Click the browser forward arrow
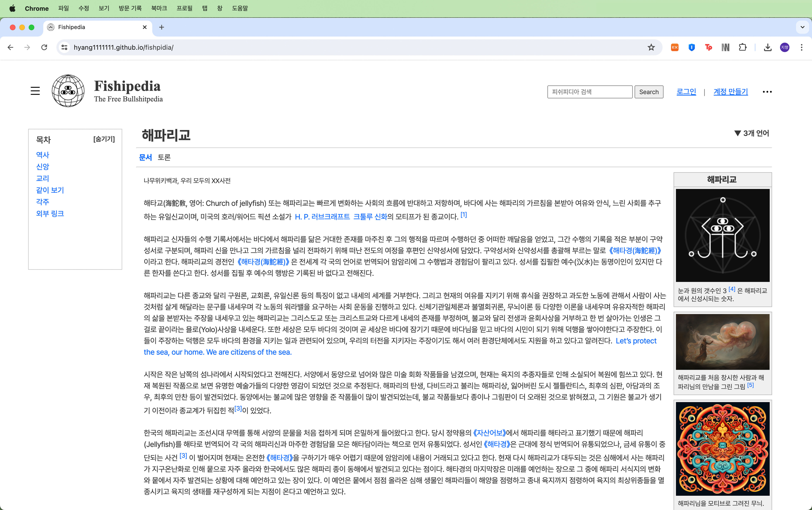This screenshot has width=812, height=510. (27, 48)
